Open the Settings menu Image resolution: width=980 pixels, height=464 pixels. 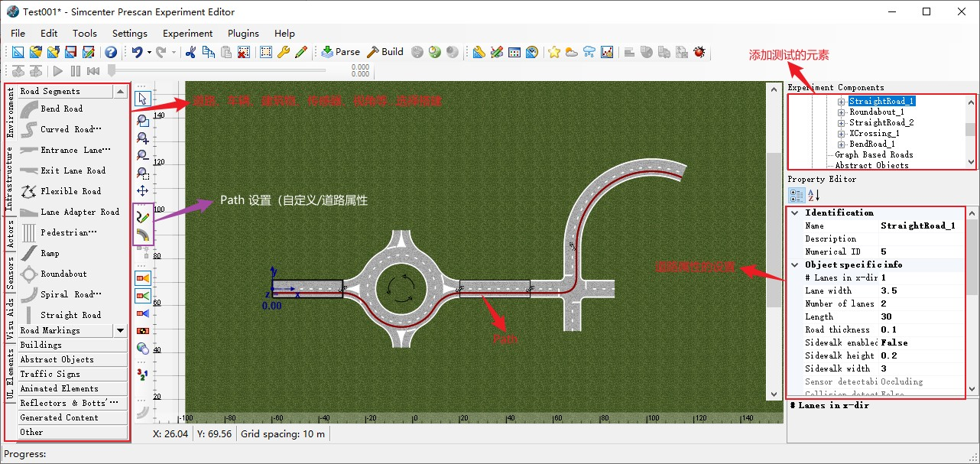coord(130,34)
